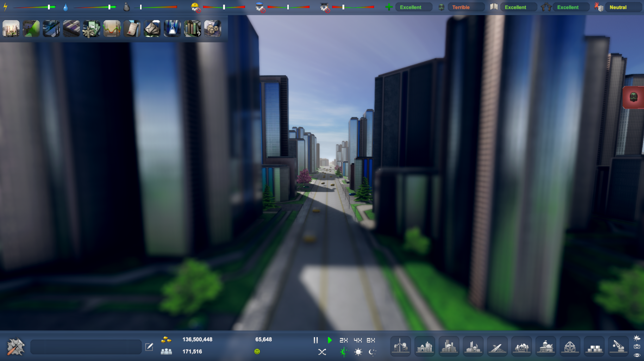The image size is (644, 361).
Task: Open the wrench and hammer settings menu
Action: pyautogui.click(x=15, y=347)
